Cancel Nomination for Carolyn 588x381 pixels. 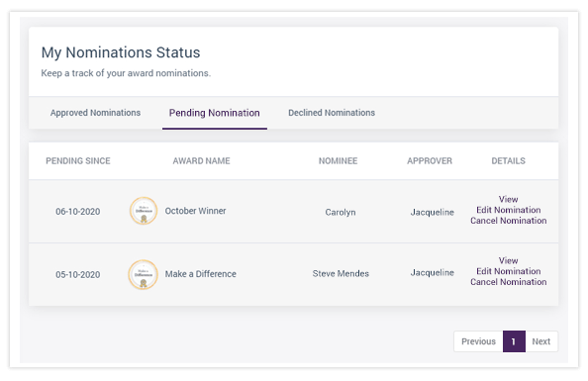pyautogui.click(x=509, y=221)
